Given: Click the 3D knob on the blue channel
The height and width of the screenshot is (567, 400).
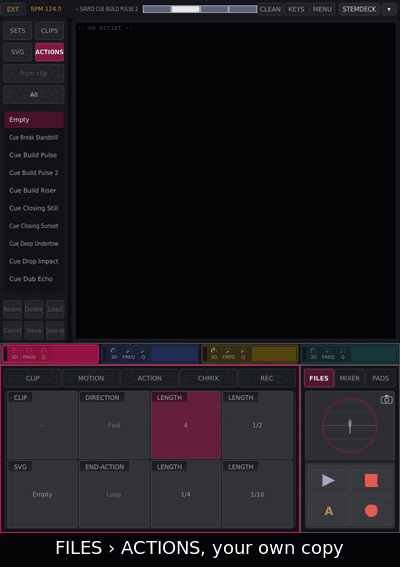Looking at the screenshot, I should [x=114, y=350].
